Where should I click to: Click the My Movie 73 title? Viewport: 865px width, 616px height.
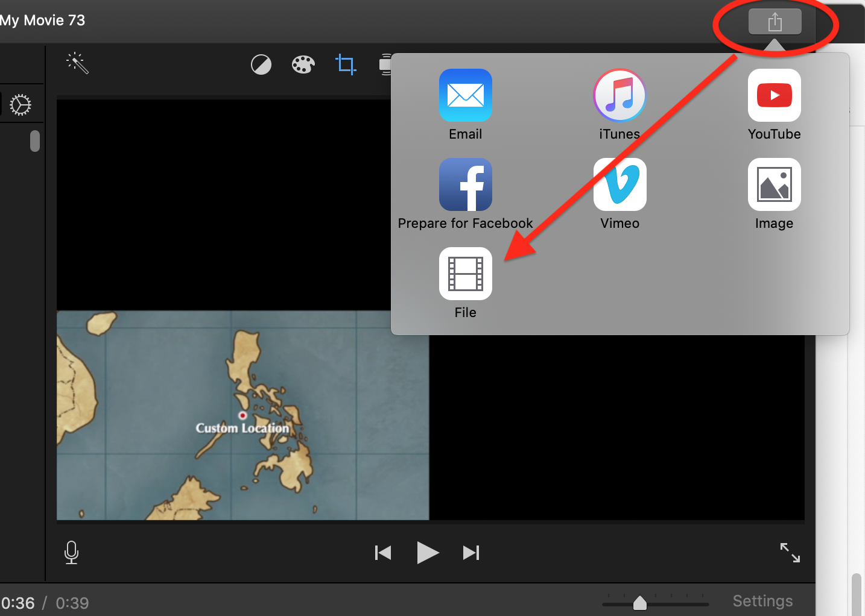(x=42, y=20)
